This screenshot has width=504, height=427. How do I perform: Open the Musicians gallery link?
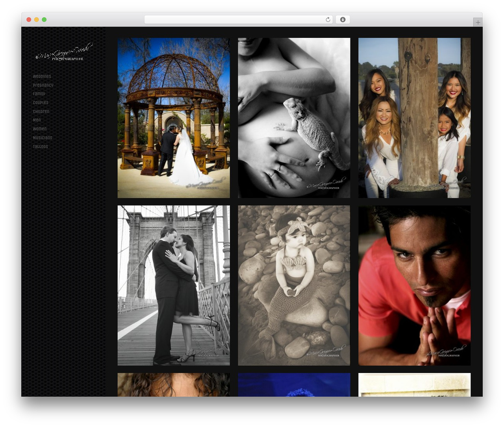coord(43,138)
